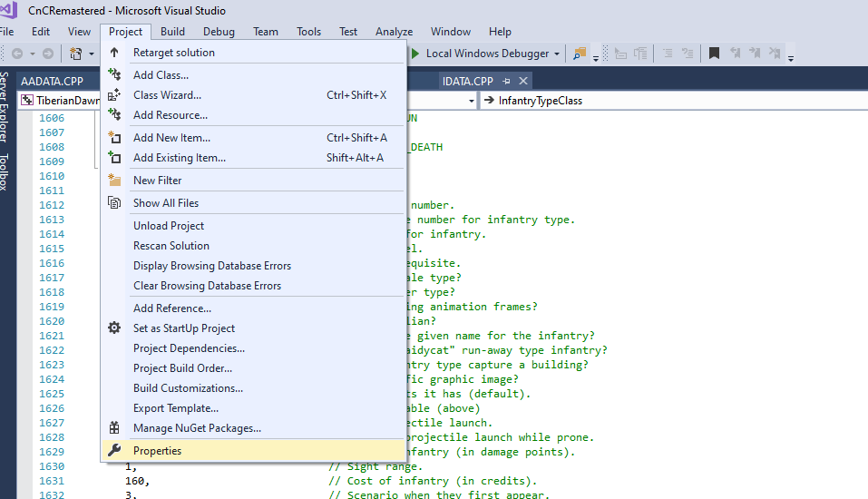The width and height of the screenshot is (868, 499).
Task: Click the Show All Files icon
Action: click(x=114, y=202)
